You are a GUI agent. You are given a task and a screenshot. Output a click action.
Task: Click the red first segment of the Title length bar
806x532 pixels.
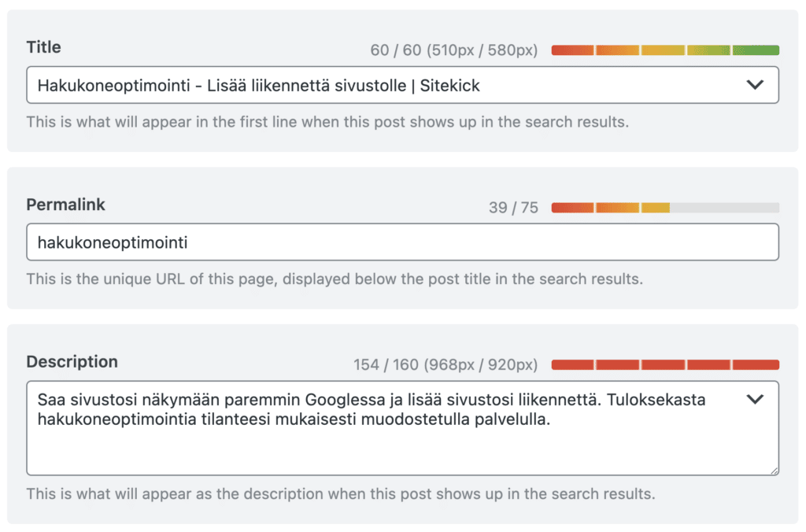coord(572,49)
